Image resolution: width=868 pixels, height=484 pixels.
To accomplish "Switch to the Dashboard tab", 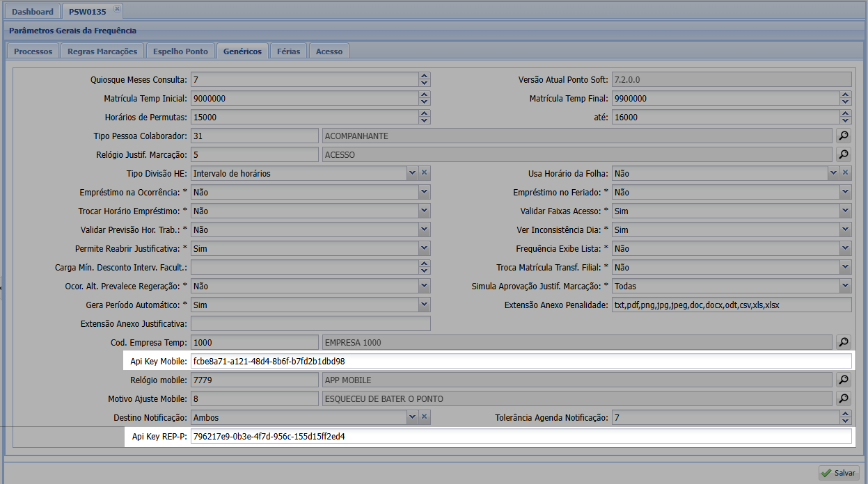I will (33, 11).
